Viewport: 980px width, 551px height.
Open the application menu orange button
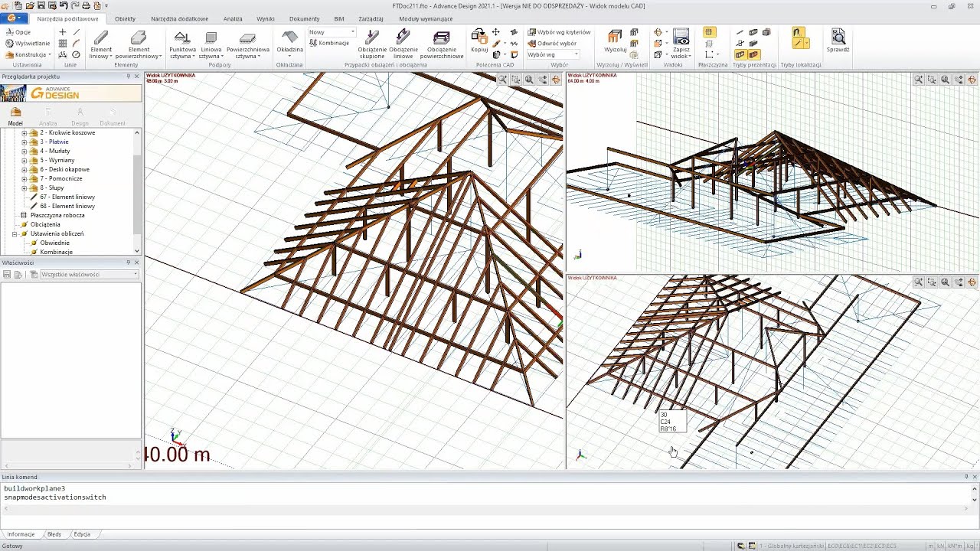13,18
